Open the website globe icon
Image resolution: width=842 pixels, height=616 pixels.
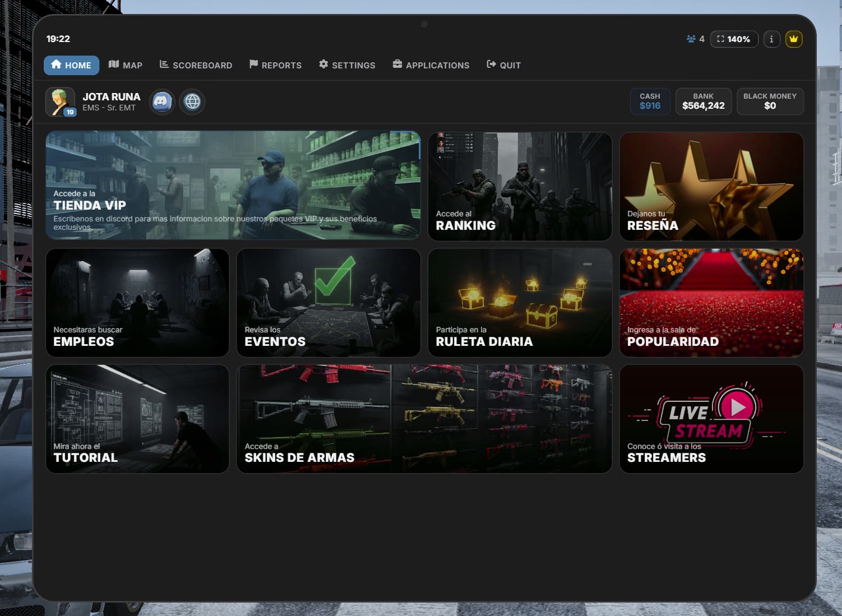[x=192, y=102]
